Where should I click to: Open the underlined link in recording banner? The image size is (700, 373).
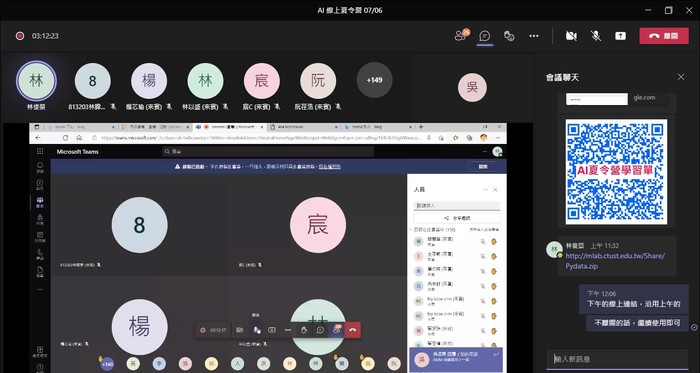click(329, 166)
